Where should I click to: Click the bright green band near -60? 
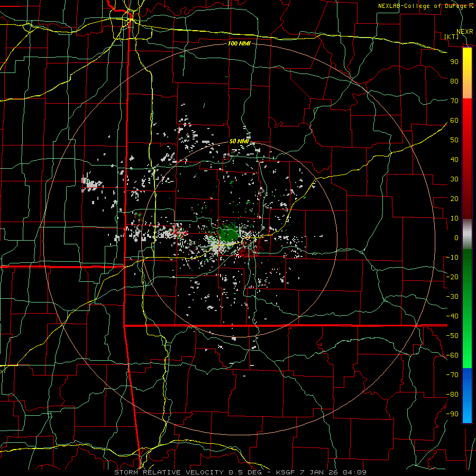click(x=467, y=355)
